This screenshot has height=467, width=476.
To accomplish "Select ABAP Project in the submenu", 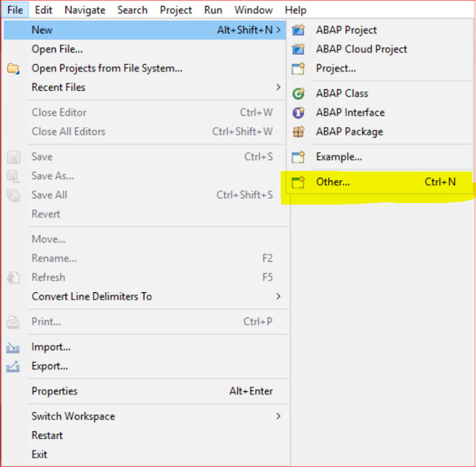I will pyautogui.click(x=381, y=30).
